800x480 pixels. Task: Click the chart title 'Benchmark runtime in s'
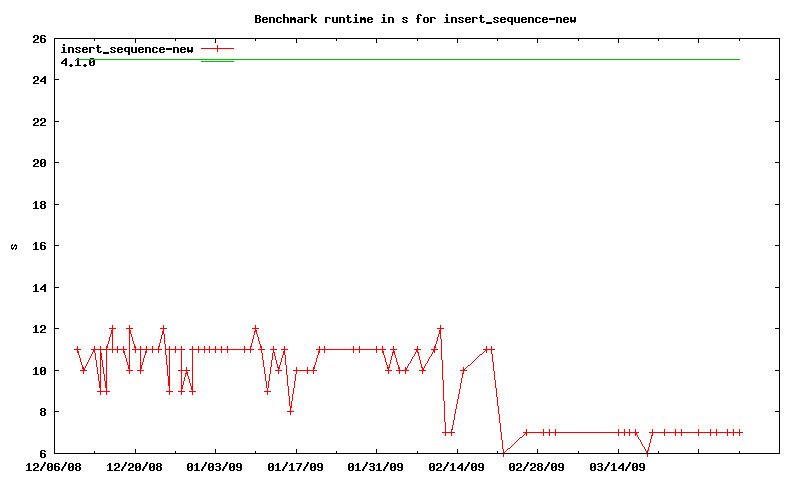[415, 18]
